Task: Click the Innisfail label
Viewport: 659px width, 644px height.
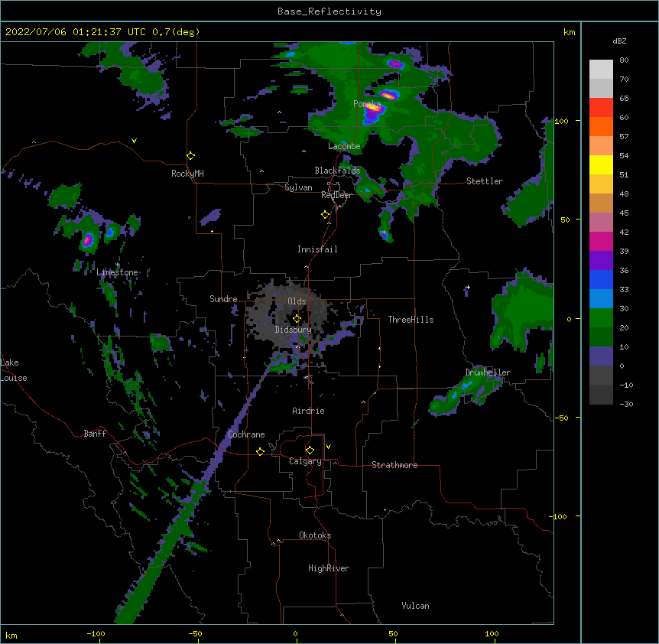Action: [x=317, y=249]
